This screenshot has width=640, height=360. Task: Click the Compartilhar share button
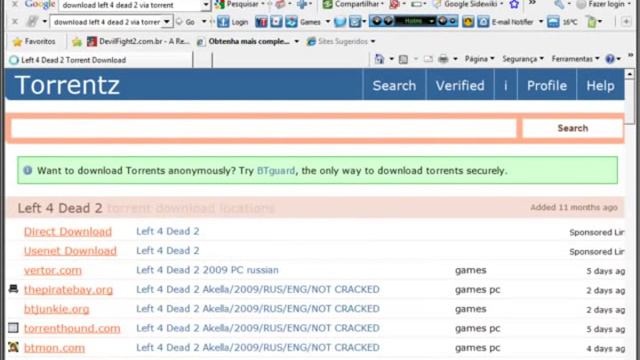pyautogui.click(x=353, y=4)
